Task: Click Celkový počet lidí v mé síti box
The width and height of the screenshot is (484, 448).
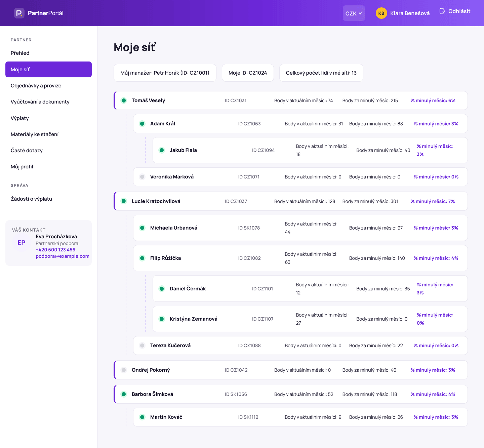Action: (321, 73)
